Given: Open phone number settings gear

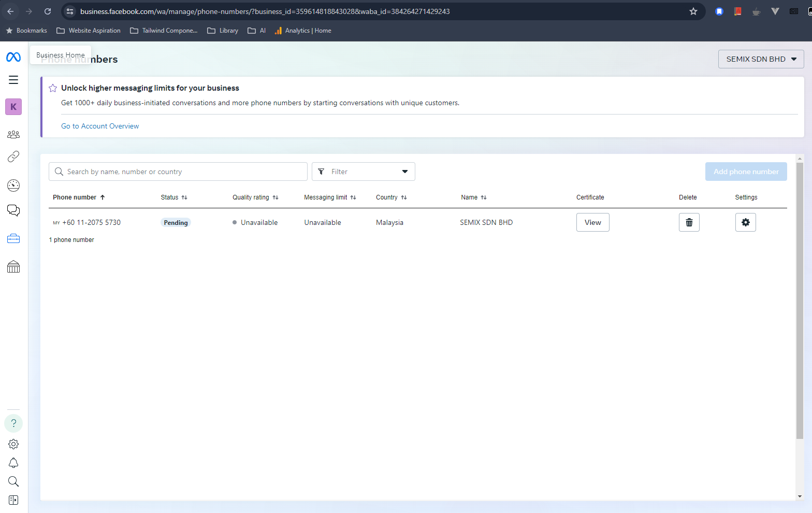Looking at the screenshot, I should (x=745, y=222).
